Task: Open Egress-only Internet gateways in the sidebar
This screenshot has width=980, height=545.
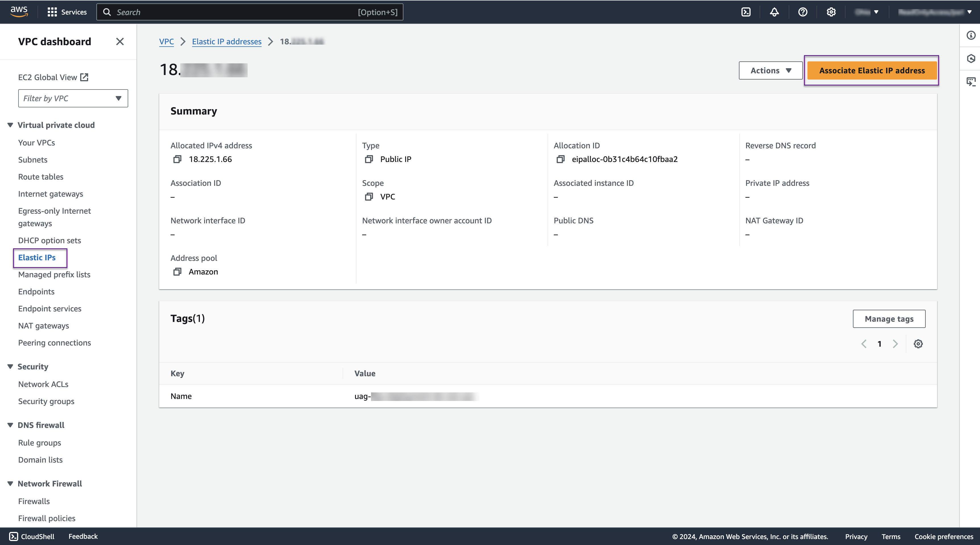Action: point(54,217)
